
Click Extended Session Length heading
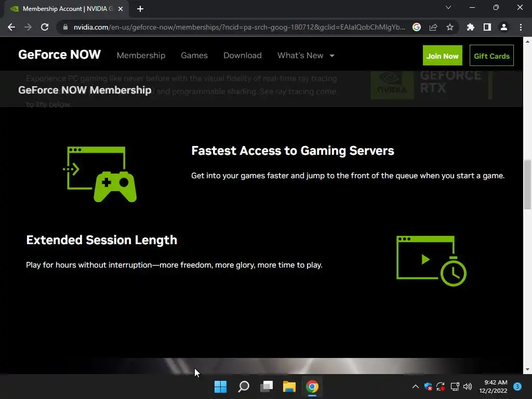click(101, 240)
